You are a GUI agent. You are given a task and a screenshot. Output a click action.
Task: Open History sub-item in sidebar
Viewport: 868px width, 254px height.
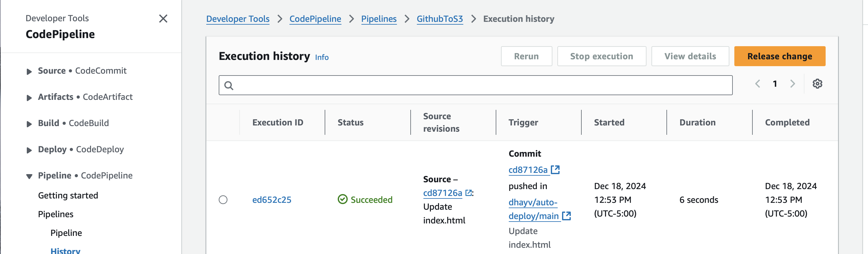[x=65, y=250]
